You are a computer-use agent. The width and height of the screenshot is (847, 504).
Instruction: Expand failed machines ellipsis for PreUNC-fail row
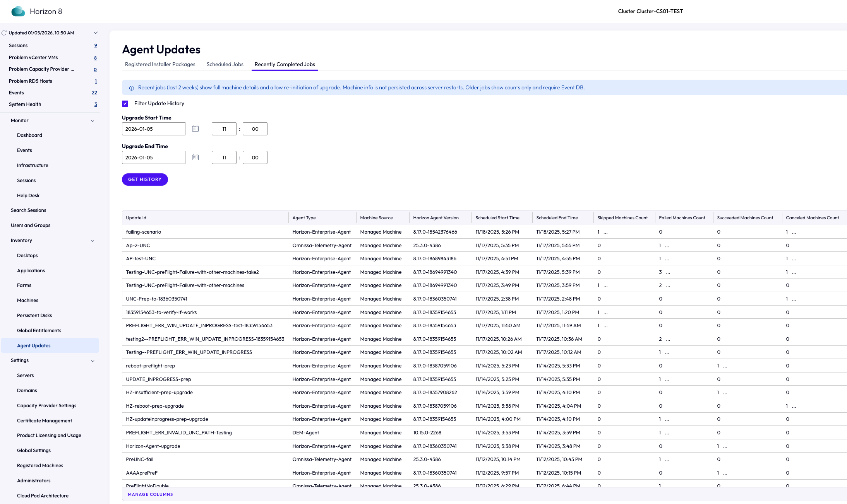[667, 460]
